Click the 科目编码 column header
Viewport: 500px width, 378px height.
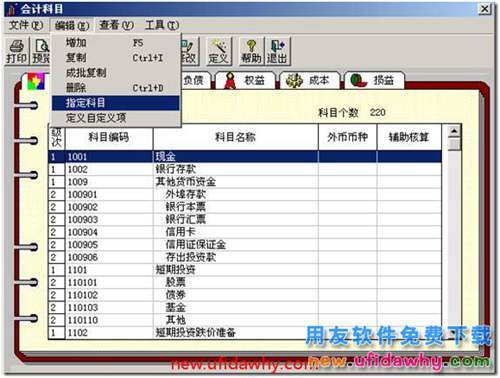click(x=109, y=137)
